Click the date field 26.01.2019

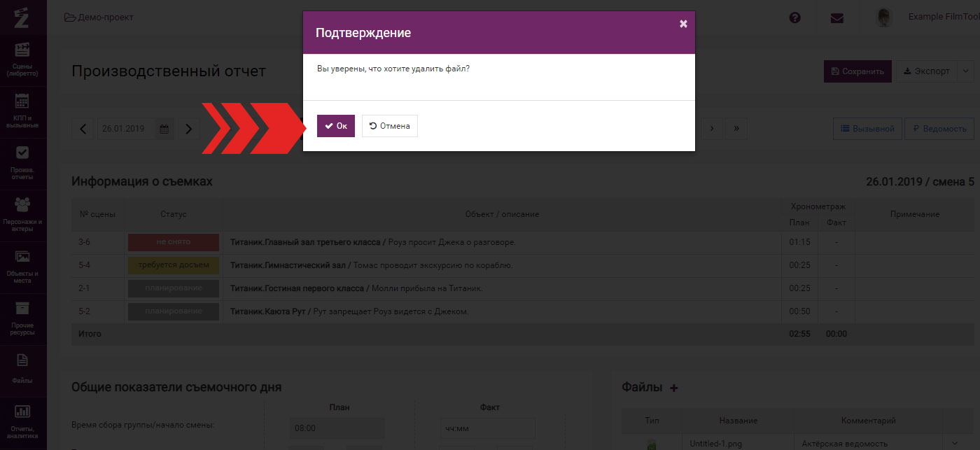coord(126,129)
